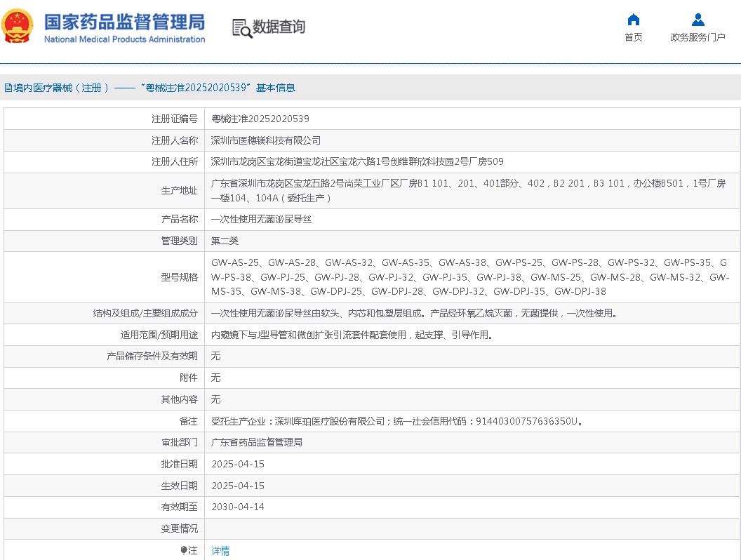Image resolution: width=741 pixels, height=560 pixels.
Task: Click registration number 粤械注准20252020539 value cell
Action: (260, 119)
